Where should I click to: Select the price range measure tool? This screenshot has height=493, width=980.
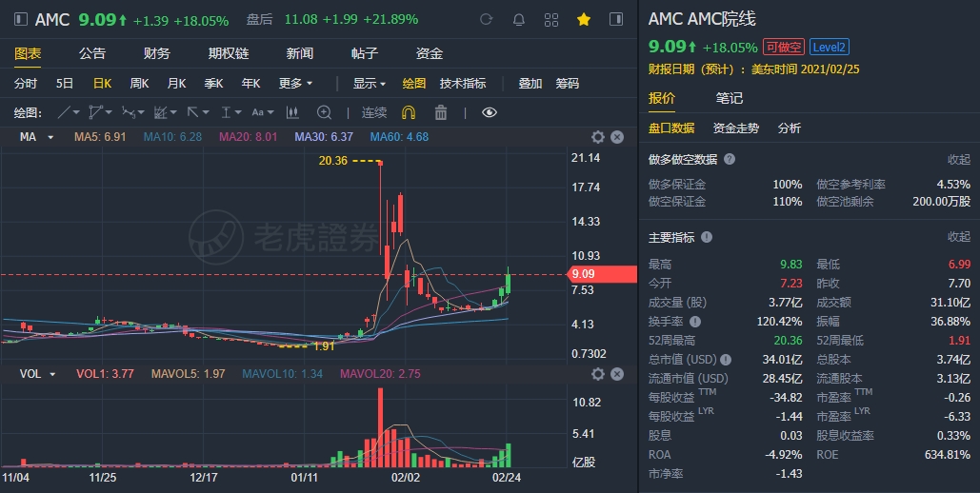coord(226,112)
